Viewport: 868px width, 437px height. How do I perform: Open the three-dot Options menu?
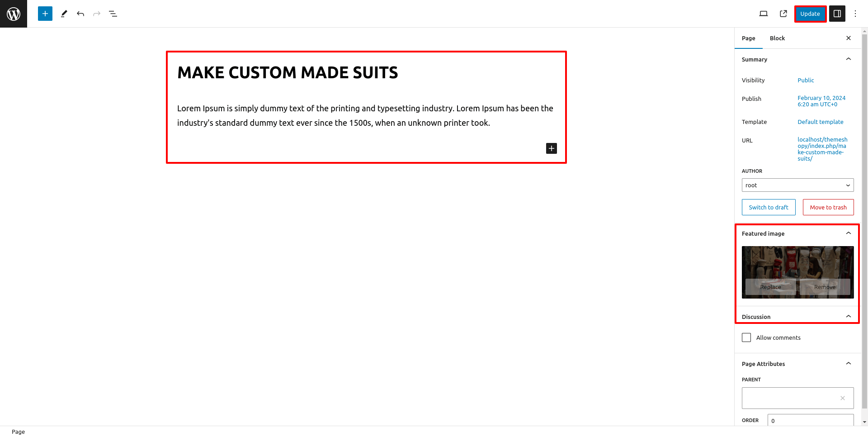click(855, 14)
